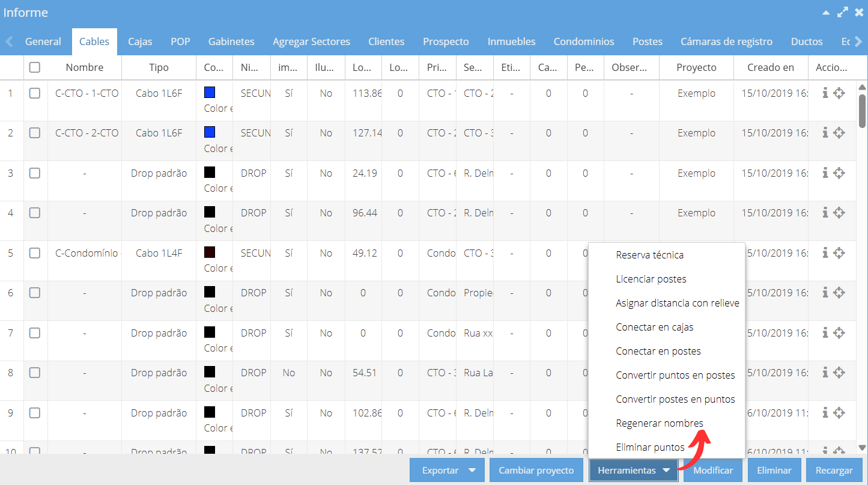868x485 pixels.
Task: Sort by the Nombre column header
Action: coord(85,67)
